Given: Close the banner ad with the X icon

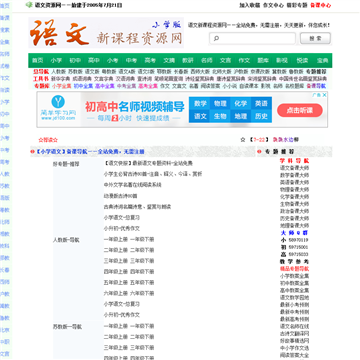Looking at the screenshot, I should click(324, 95).
